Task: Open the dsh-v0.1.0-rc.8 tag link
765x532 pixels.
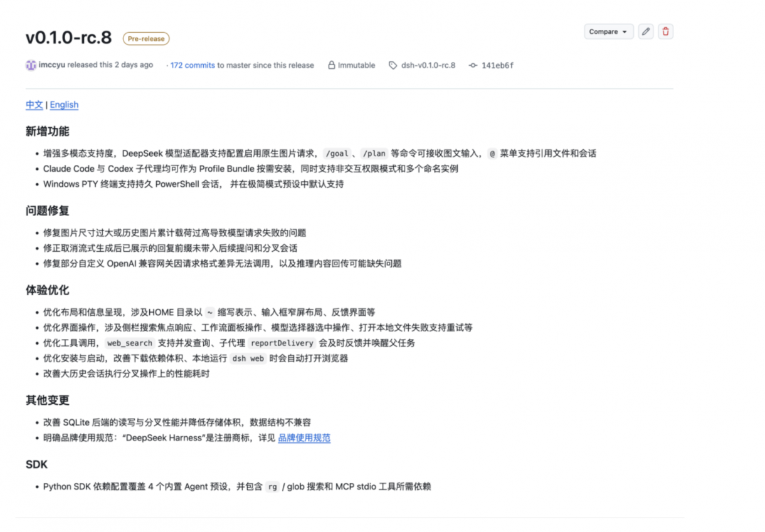Action: [x=428, y=65]
